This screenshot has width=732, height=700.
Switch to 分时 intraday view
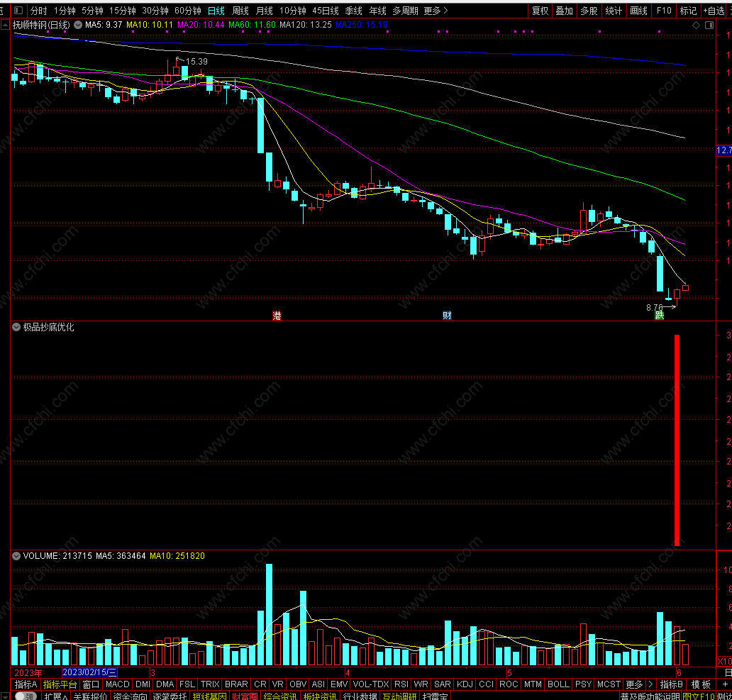click(x=39, y=10)
